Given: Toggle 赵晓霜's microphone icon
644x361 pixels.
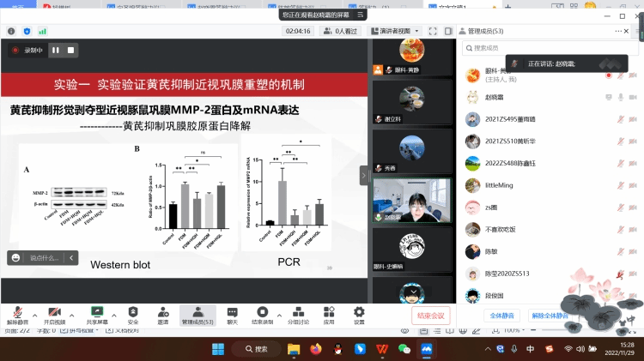Looking at the screenshot, I should tap(621, 97).
